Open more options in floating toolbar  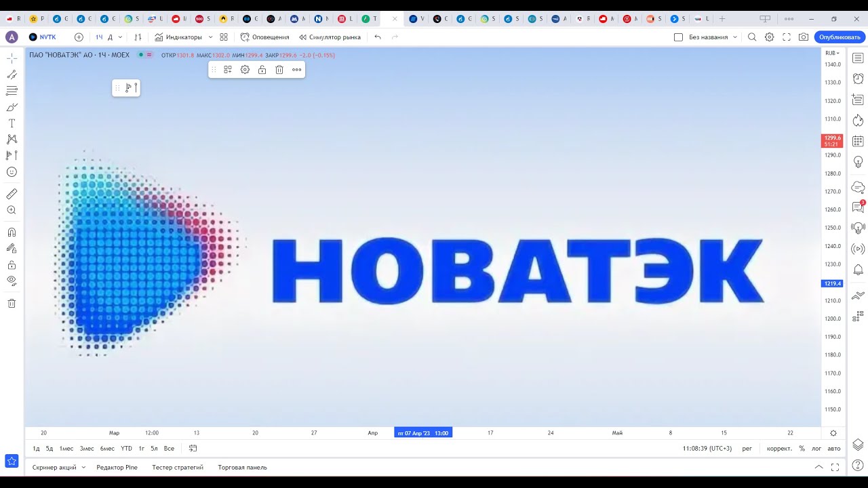[296, 69]
